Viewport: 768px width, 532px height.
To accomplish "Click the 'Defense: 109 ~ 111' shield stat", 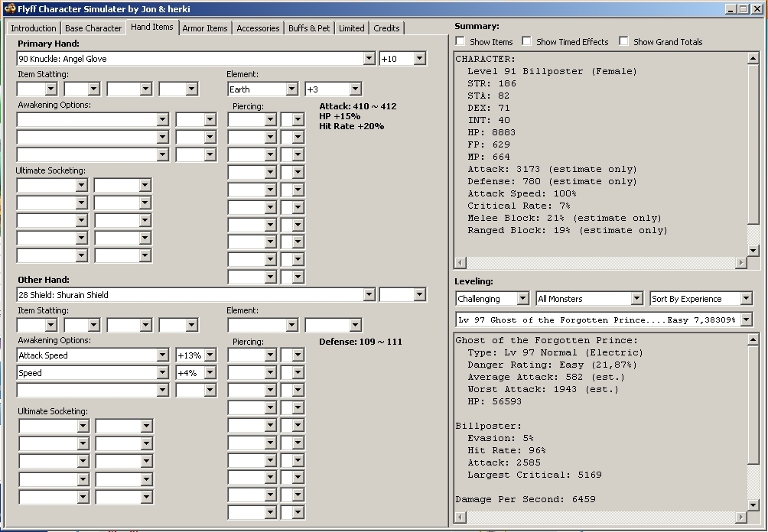I will (x=360, y=342).
